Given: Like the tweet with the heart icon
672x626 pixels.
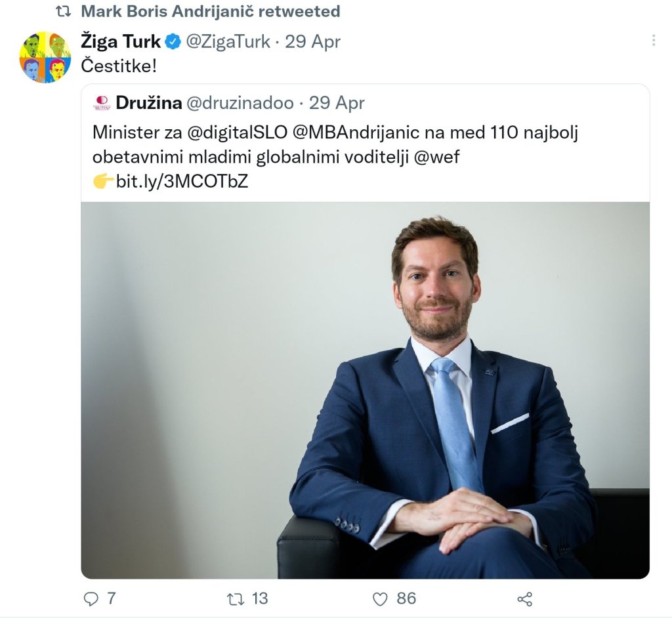Looking at the screenshot, I should [380, 598].
